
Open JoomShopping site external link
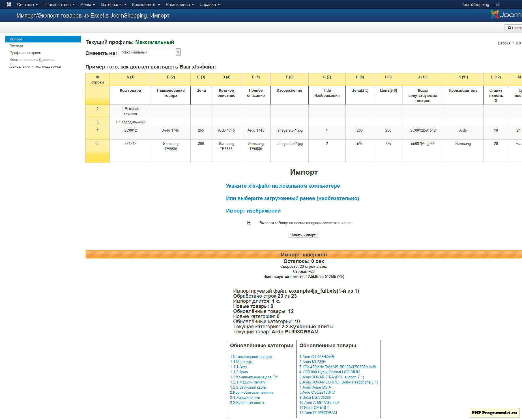[480, 5]
